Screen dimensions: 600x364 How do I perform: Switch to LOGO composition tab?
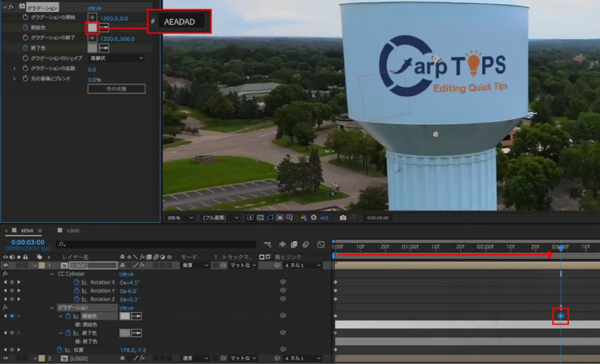[x=73, y=231]
